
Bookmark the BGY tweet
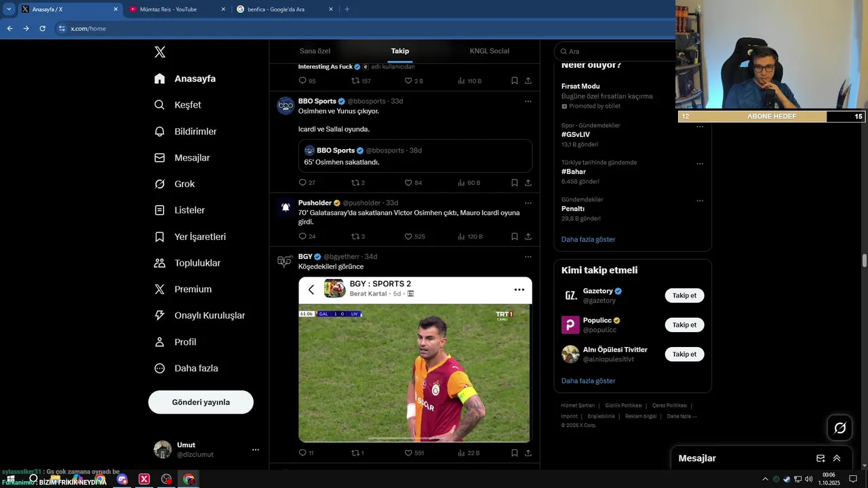(515, 453)
